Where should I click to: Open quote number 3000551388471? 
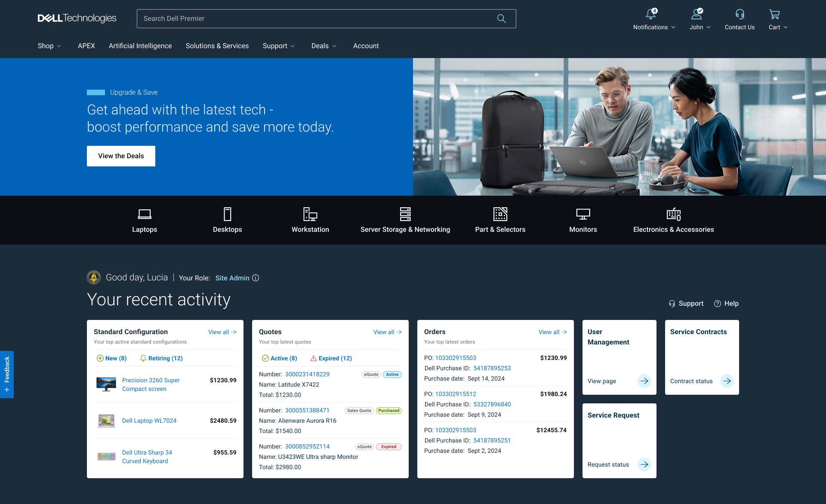pos(307,410)
